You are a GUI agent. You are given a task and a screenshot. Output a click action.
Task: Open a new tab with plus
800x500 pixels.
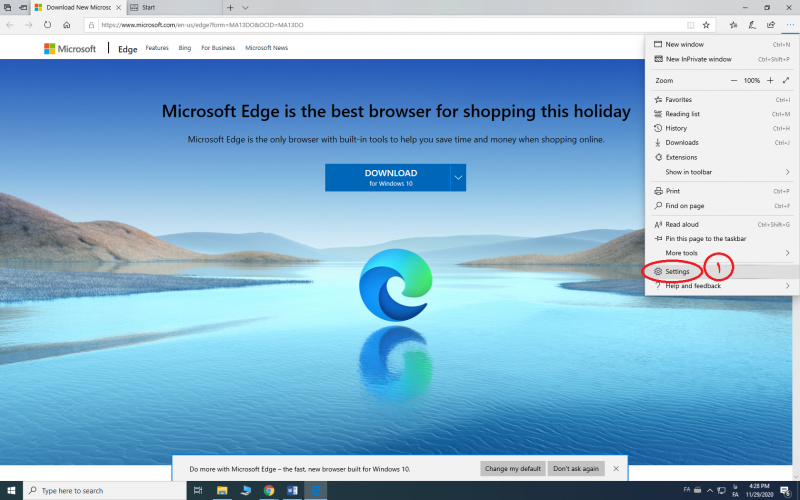coord(230,7)
